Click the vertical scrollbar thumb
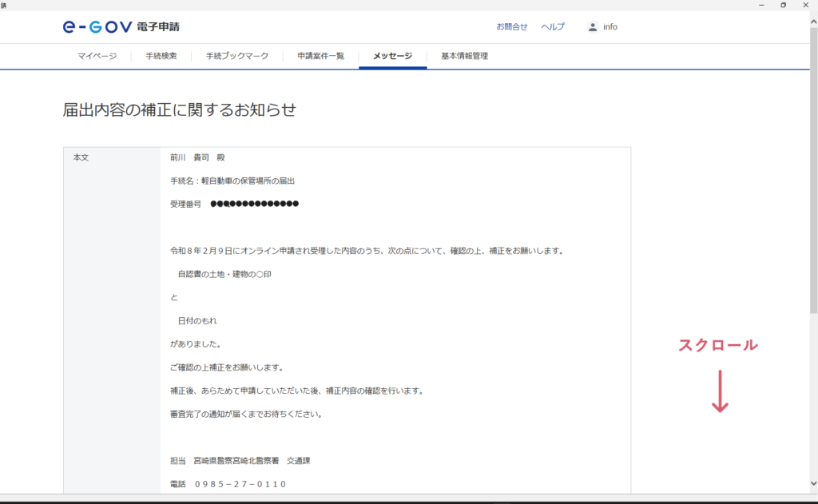The width and height of the screenshot is (818, 504). coord(813,168)
